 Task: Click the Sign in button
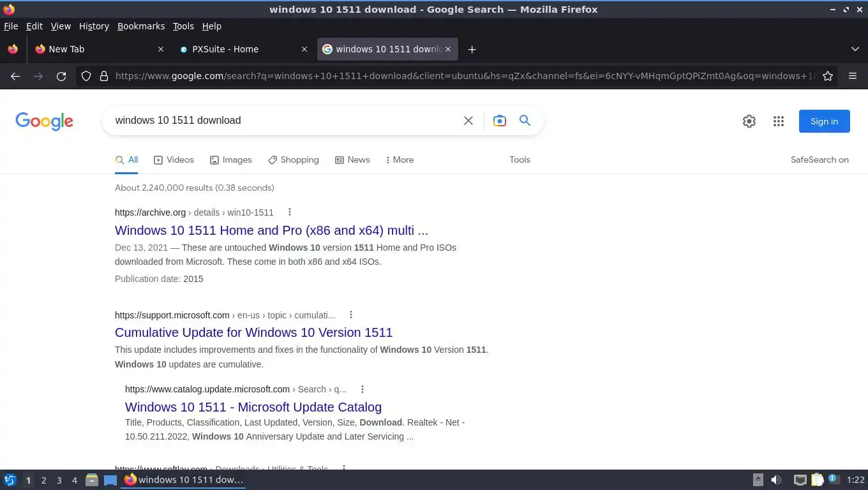point(824,121)
